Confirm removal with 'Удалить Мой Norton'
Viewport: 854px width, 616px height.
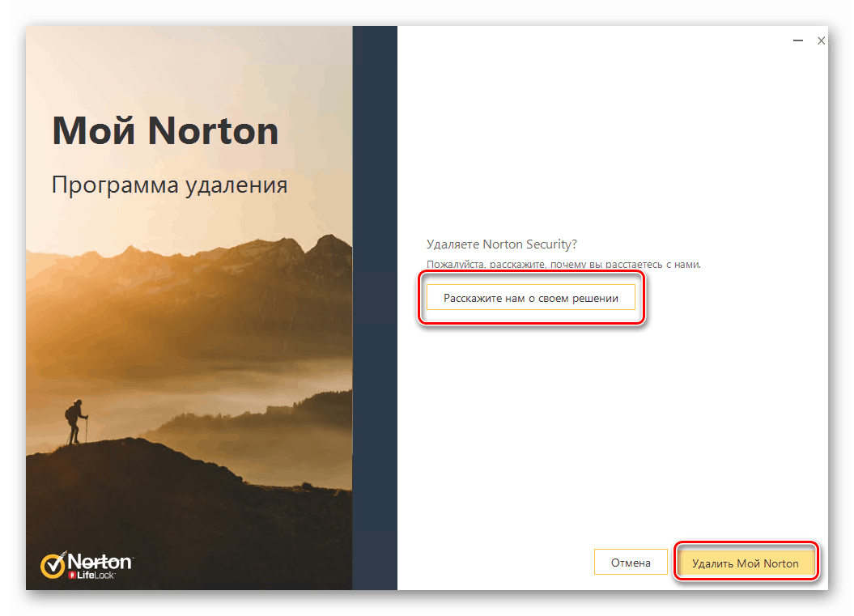pyautogui.click(x=746, y=563)
